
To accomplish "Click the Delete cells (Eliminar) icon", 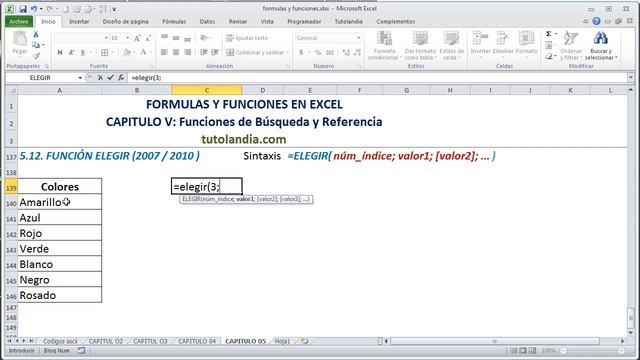I will (x=503, y=38).
